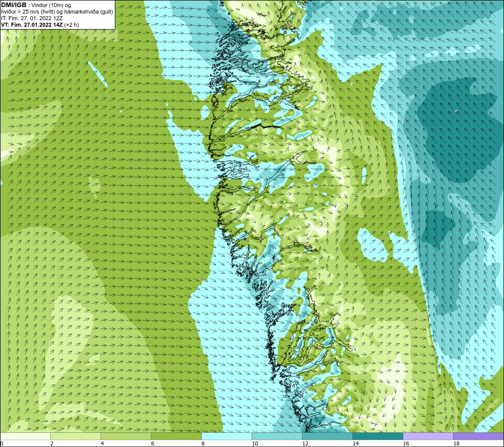This screenshot has height=447, width=504.
Task: Click the small purple dot in the dark teal area
Action: (456, 111)
